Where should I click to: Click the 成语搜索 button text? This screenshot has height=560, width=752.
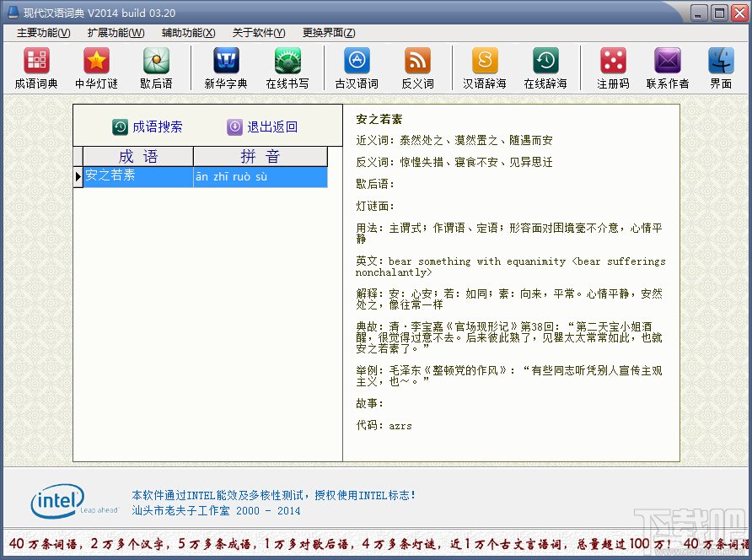click(x=158, y=127)
